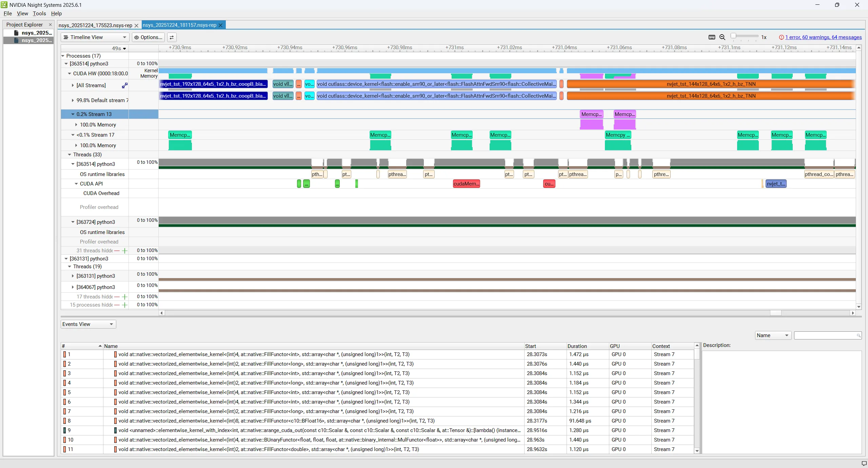Open the Timeline View dropdown
This screenshot has width=868, height=468.
95,37
